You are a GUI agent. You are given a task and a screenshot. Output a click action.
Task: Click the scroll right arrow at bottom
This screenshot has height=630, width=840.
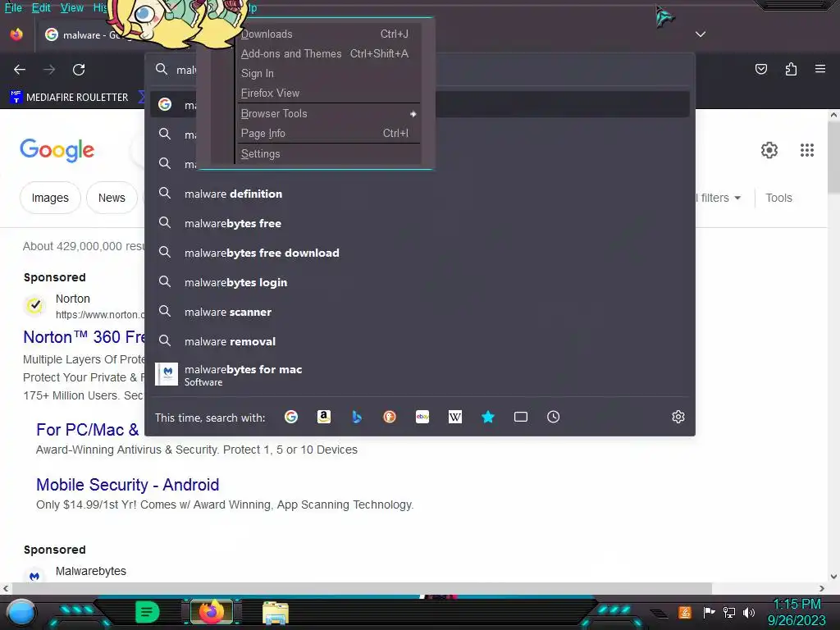[x=822, y=588]
